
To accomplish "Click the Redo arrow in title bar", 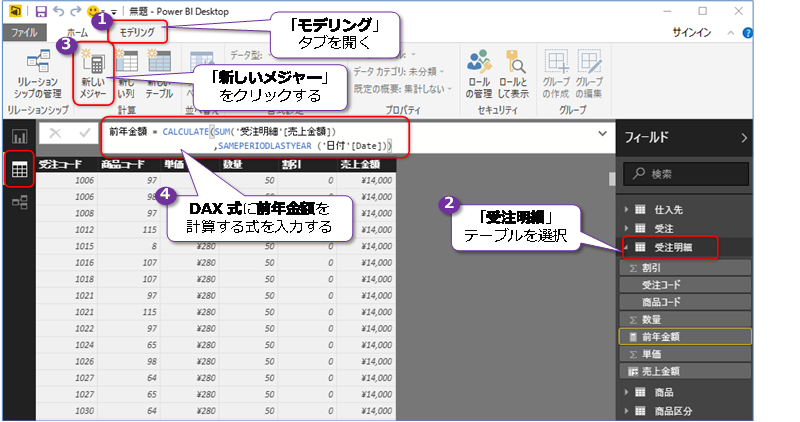I will coord(76,11).
